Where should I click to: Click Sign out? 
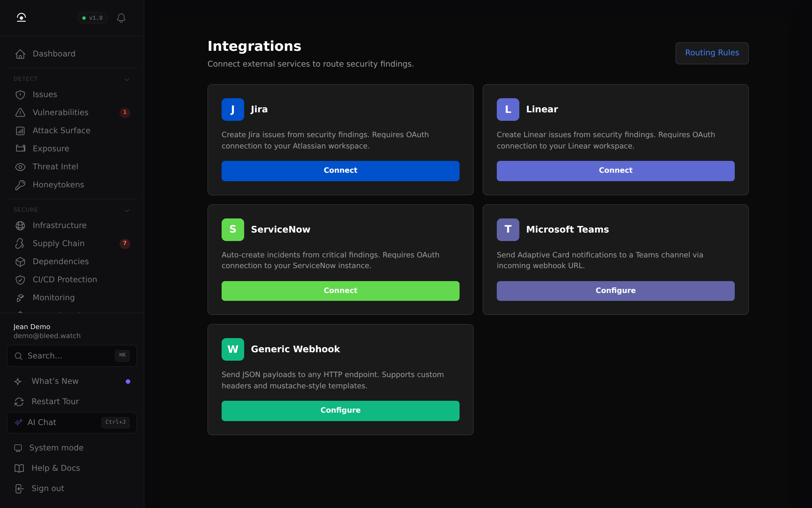pos(72,489)
